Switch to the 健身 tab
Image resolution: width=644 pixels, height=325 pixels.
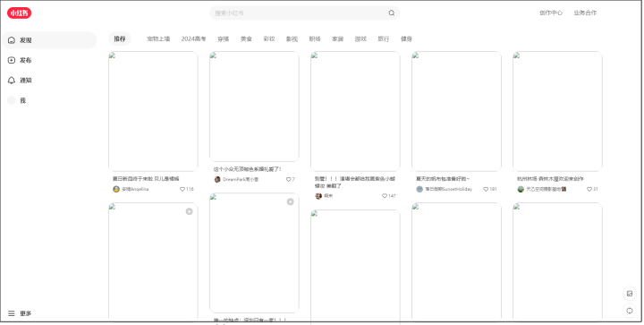tap(406, 39)
